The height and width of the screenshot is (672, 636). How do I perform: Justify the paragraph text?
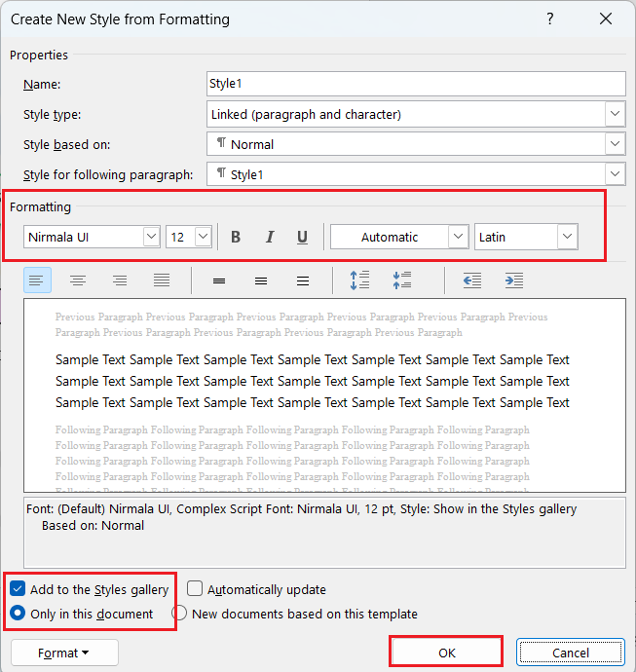[x=162, y=280]
